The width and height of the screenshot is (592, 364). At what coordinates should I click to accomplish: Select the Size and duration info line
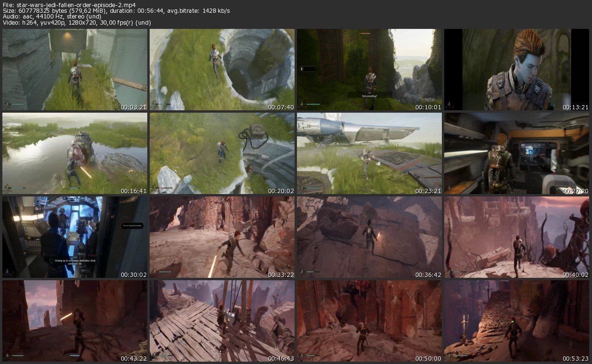pos(116,10)
